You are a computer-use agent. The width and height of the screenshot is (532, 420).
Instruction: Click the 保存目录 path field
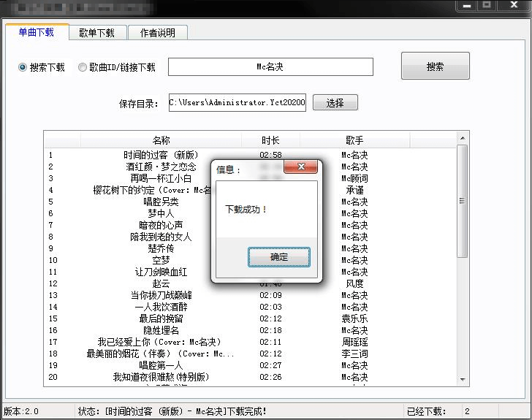237,103
